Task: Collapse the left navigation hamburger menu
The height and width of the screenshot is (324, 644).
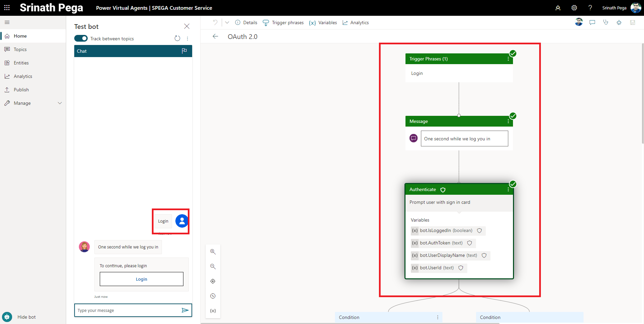Action: pyautogui.click(x=7, y=22)
